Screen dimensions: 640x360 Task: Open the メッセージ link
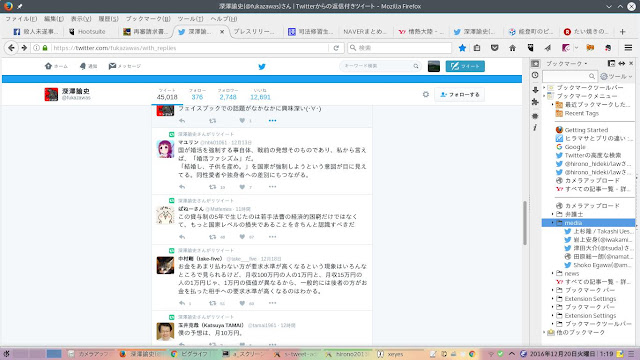(x=125, y=66)
